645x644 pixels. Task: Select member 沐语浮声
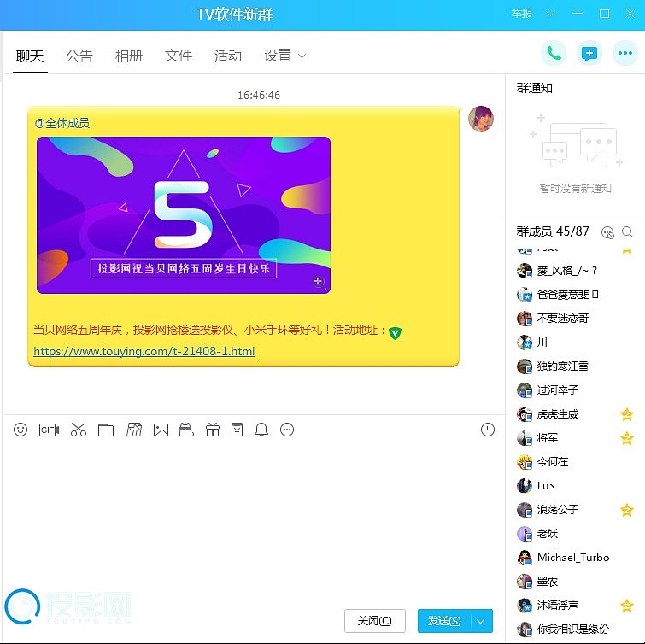tap(574, 606)
